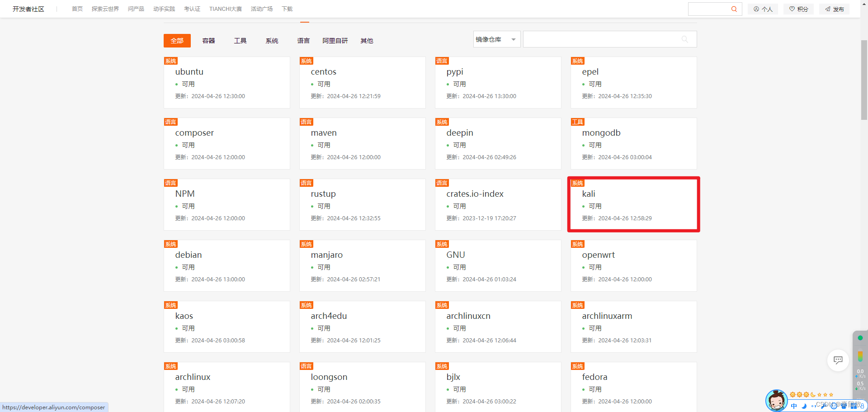
Task: Click the gray mirror search magnifier icon
Action: [x=684, y=39]
